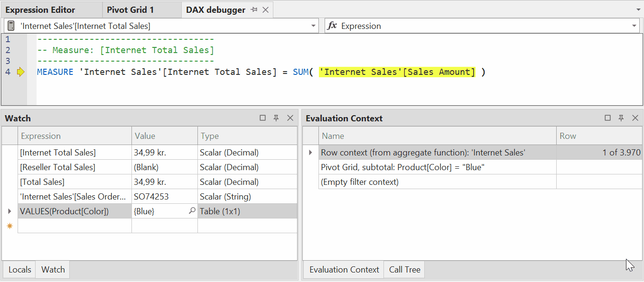This screenshot has height=282, width=644.
Task: Switch to the Expression Editor tab
Action: coord(40,9)
